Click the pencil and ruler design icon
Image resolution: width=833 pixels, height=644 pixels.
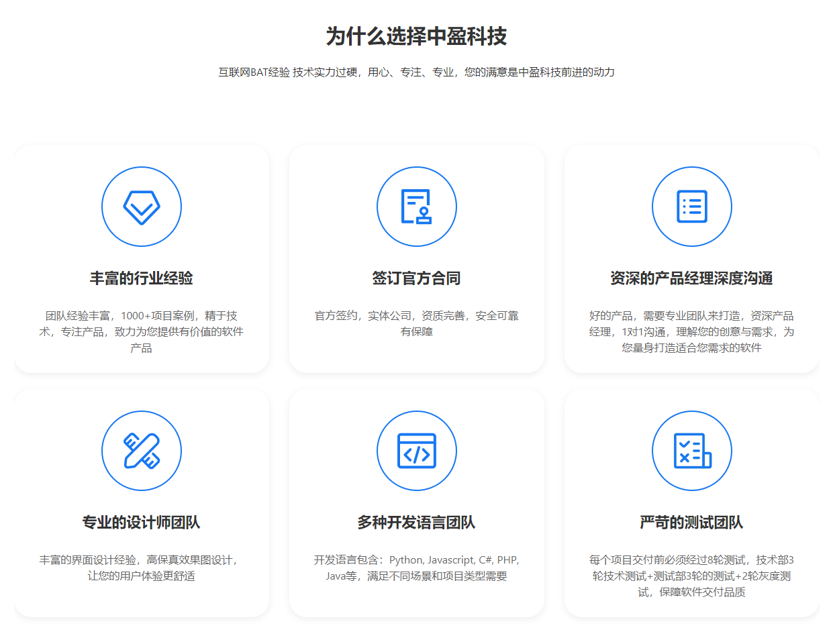142,451
